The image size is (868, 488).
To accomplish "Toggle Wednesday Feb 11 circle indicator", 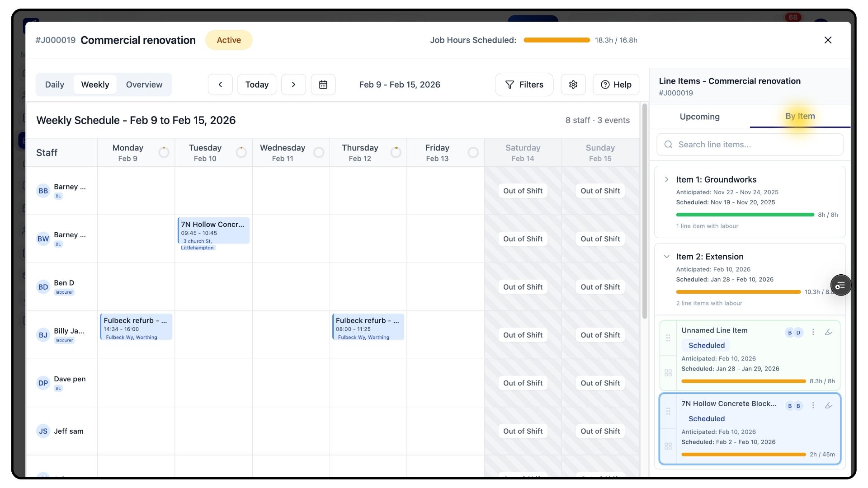I will click(318, 152).
